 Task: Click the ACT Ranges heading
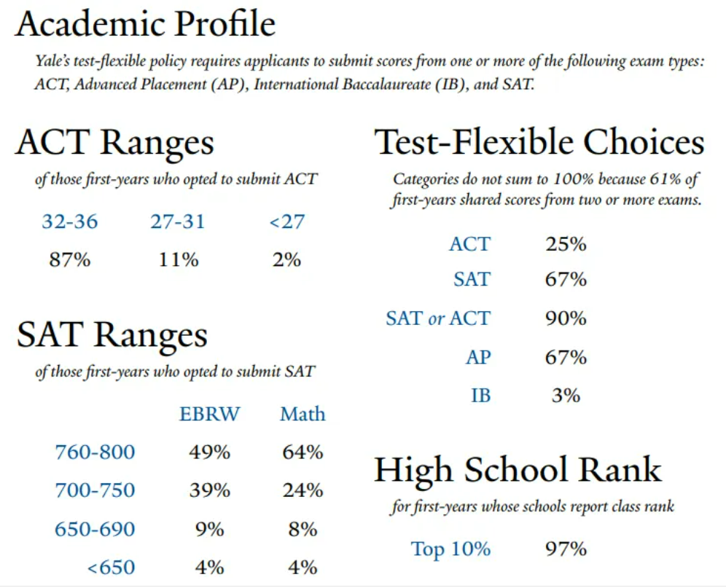[114, 141]
